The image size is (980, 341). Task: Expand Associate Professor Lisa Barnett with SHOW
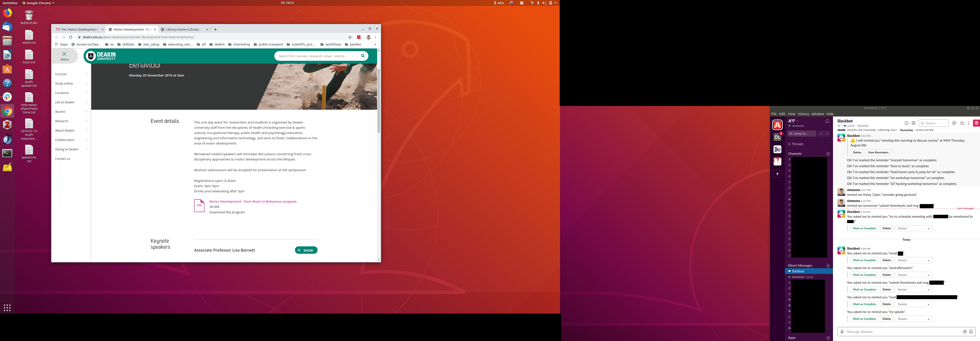[306, 250]
